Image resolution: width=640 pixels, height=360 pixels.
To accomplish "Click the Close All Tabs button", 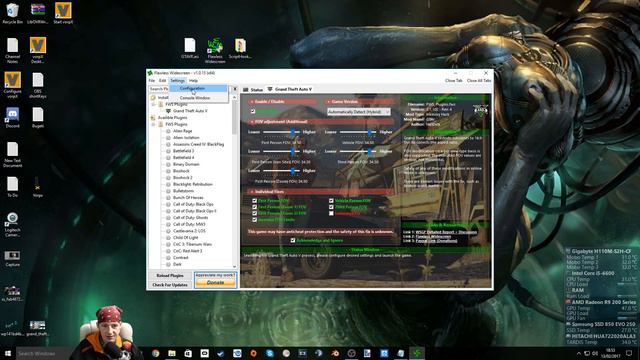I will (x=479, y=81).
